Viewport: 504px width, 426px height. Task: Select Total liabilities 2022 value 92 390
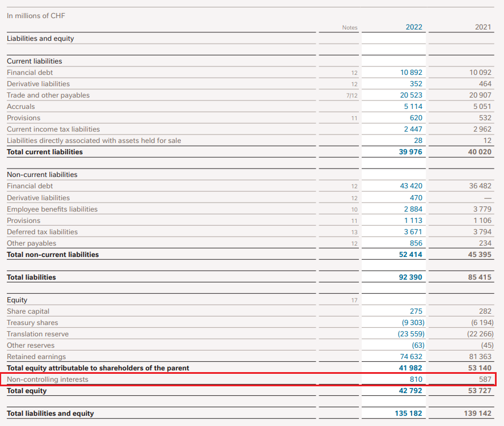pos(410,277)
